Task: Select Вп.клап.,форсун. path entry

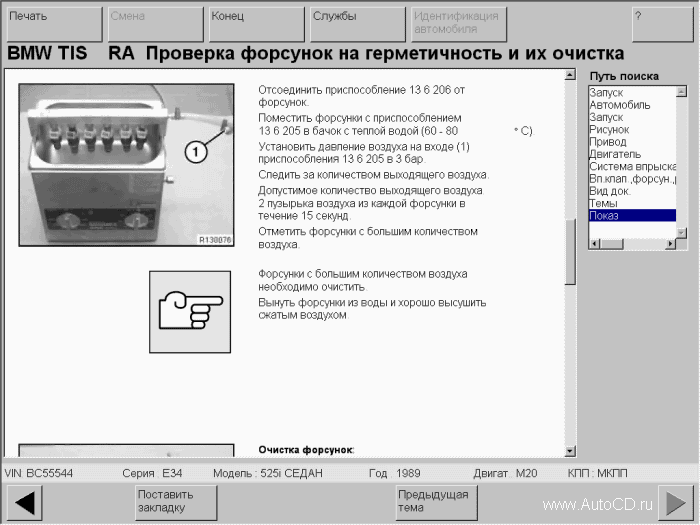Action: coord(632,179)
